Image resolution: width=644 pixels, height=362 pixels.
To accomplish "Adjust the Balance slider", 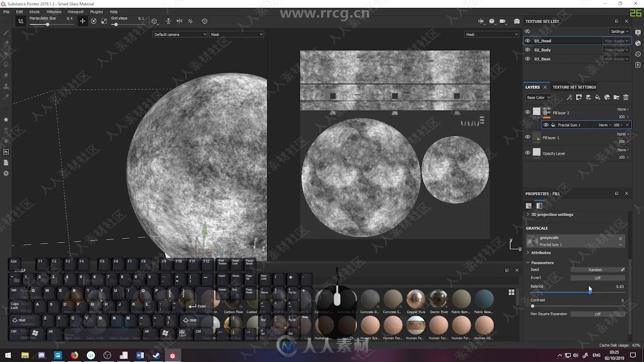I will [578, 292].
